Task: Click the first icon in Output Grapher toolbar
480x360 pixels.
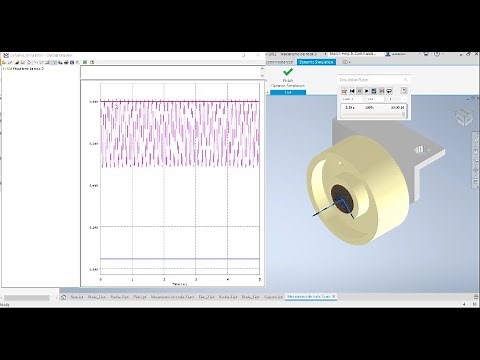Action: pyautogui.click(x=4, y=62)
